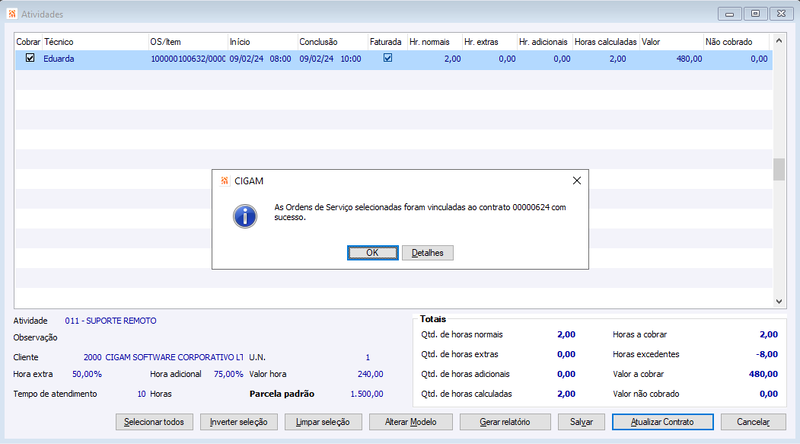Toggle the Cobrar checkbox for Eduarda
The width and height of the screenshot is (800, 444).
(x=30, y=58)
